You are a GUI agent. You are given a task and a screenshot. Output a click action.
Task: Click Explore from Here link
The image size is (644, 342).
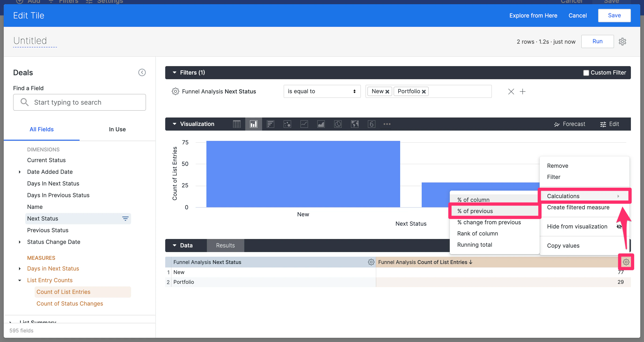coord(533,15)
